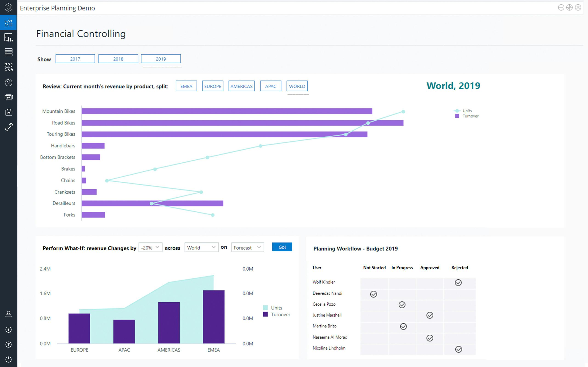Switch to the 2018 year tab
This screenshot has width=588, height=367.
[118, 59]
